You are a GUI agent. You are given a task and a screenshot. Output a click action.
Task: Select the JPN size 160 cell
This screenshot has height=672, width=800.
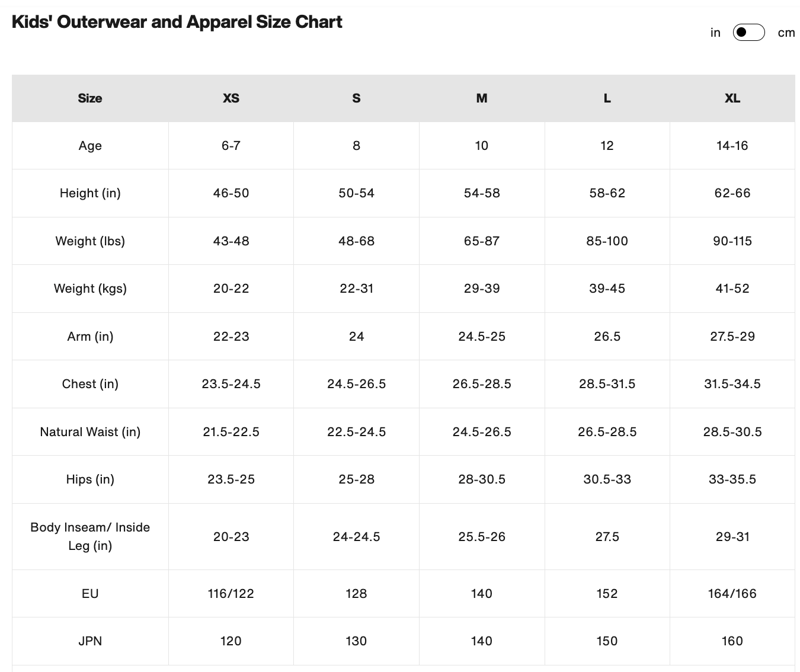coord(732,641)
